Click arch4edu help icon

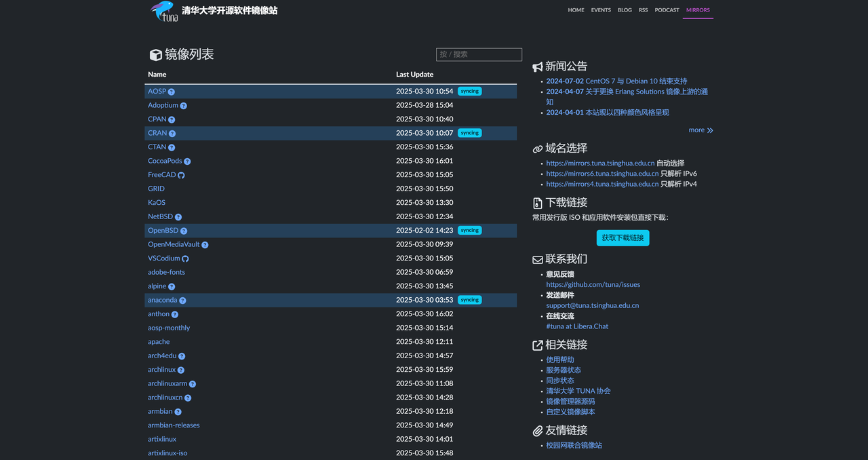182,356
